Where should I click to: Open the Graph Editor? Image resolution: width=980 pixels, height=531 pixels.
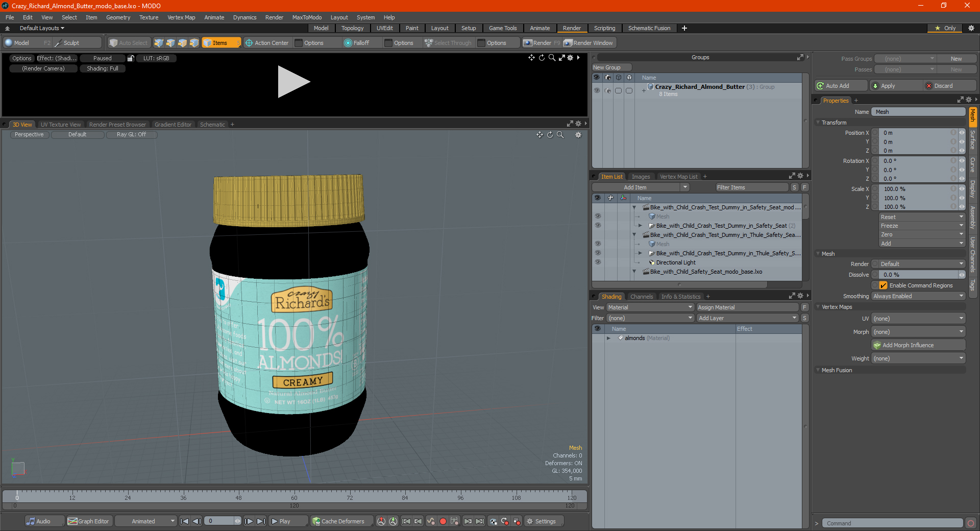tap(89, 521)
